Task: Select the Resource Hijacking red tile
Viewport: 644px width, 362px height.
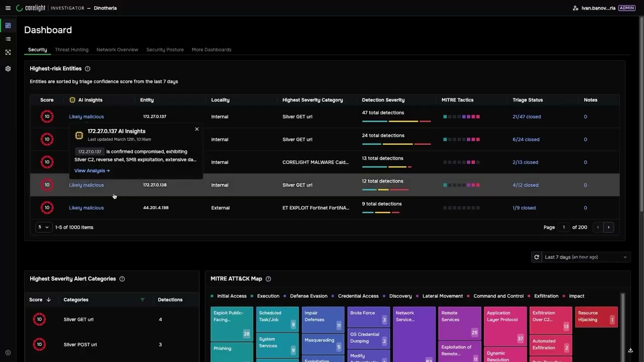Action: pyautogui.click(x=596, y=317)
